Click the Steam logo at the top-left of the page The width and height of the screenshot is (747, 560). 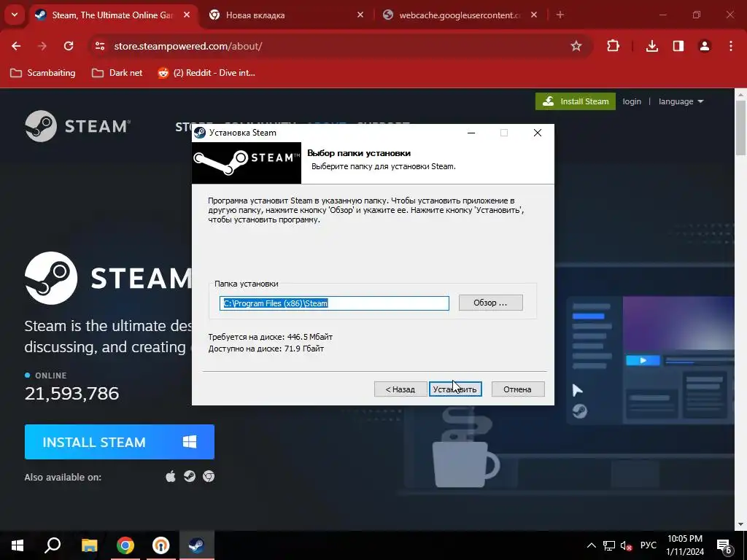click(x=77, y=126)
